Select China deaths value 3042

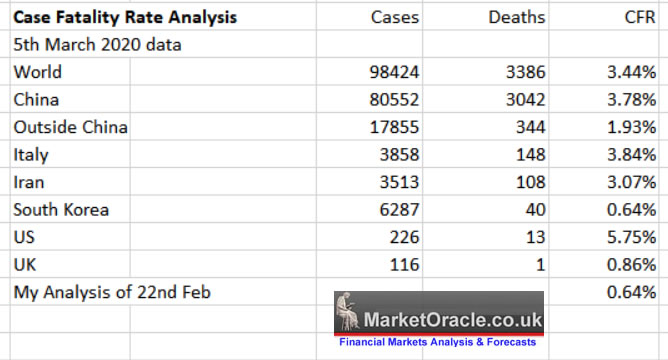pyautogui.click(x=486, y=99)
